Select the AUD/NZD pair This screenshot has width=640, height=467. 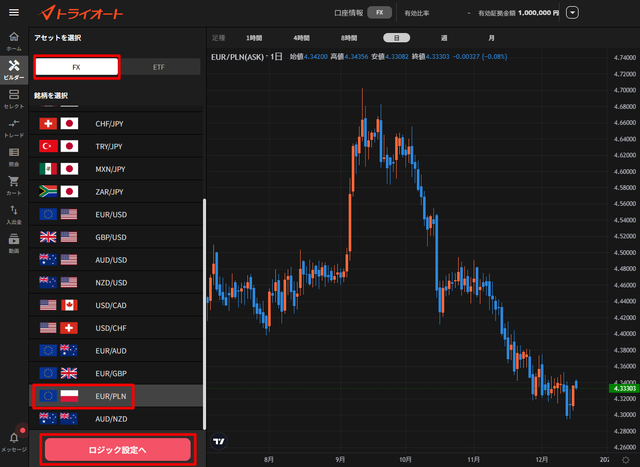coord(116,419)
